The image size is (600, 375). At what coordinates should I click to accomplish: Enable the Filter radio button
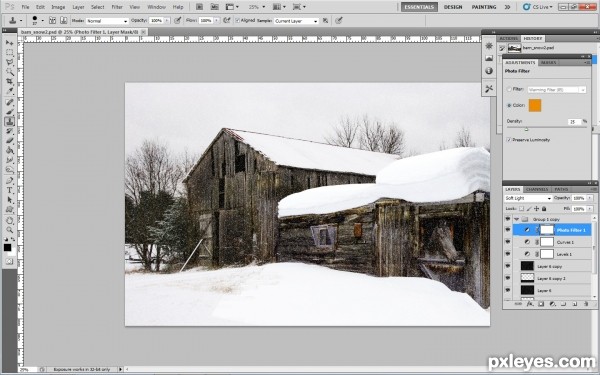(x=509, y=89)
